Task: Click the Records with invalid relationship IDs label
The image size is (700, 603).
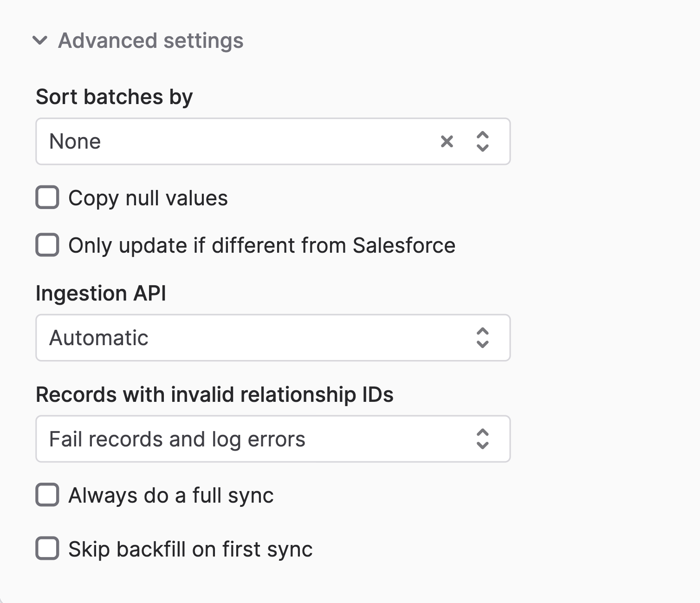Action: [x=214, y=394]
